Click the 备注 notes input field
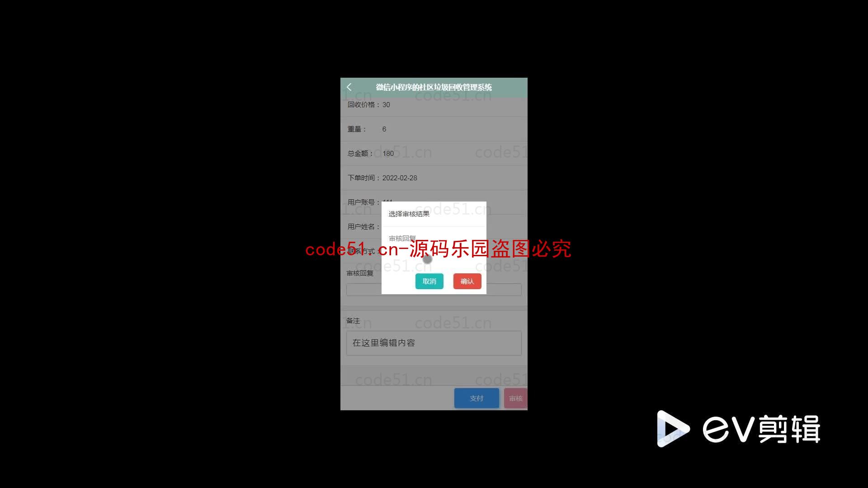This screenshot has height=488, width=868. click(x=434, y=343)
